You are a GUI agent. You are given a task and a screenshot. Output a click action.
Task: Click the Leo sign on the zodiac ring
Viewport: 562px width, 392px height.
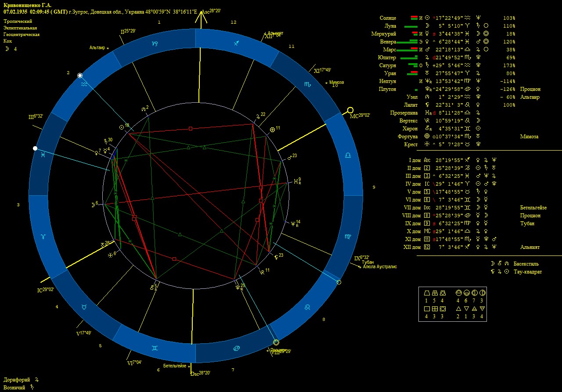click(307, 307)
